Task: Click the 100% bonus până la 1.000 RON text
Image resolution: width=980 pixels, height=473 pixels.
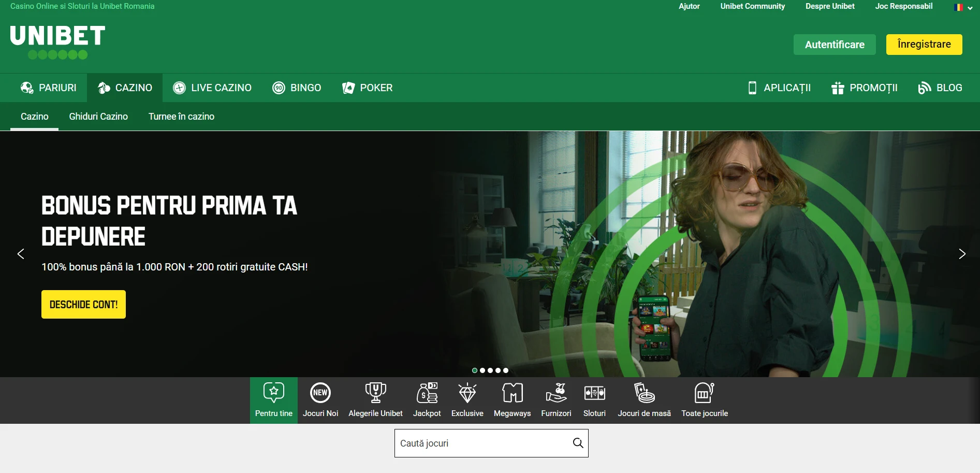Action: pyautogui.click(x=174, y=267)
